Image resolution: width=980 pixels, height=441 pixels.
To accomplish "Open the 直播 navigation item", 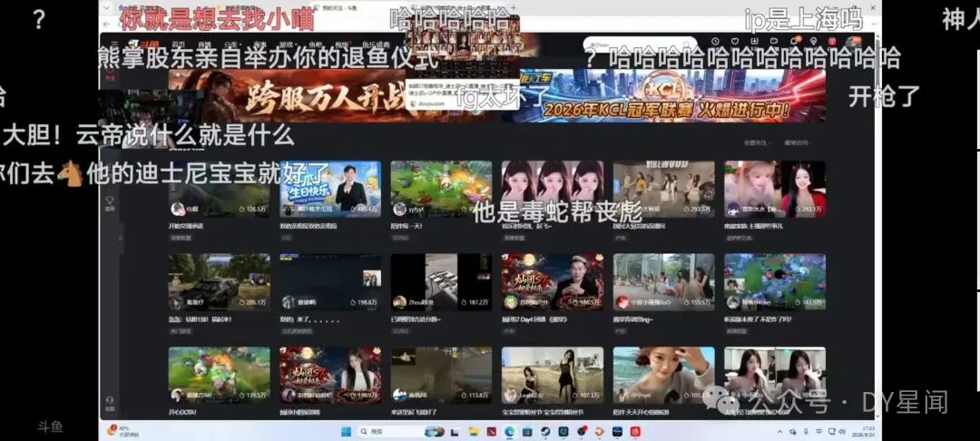I will point(204,44).
